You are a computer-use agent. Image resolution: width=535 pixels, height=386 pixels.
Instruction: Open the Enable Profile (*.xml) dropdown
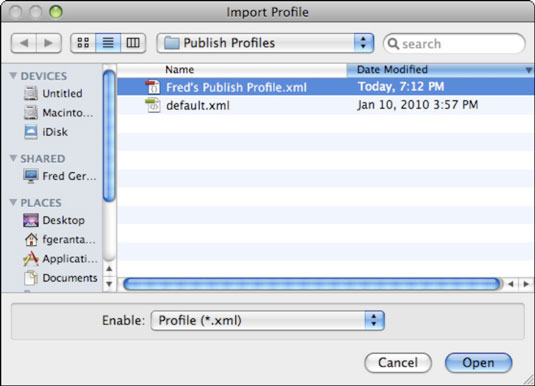tap(268, 320)
